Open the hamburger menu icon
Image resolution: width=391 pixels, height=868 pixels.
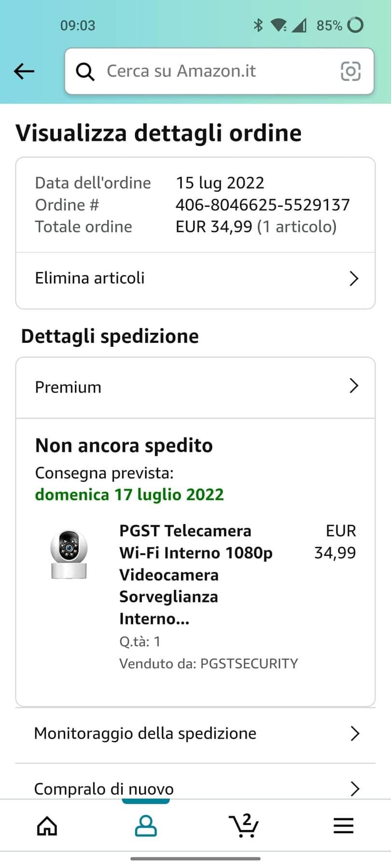coord(343,826)
